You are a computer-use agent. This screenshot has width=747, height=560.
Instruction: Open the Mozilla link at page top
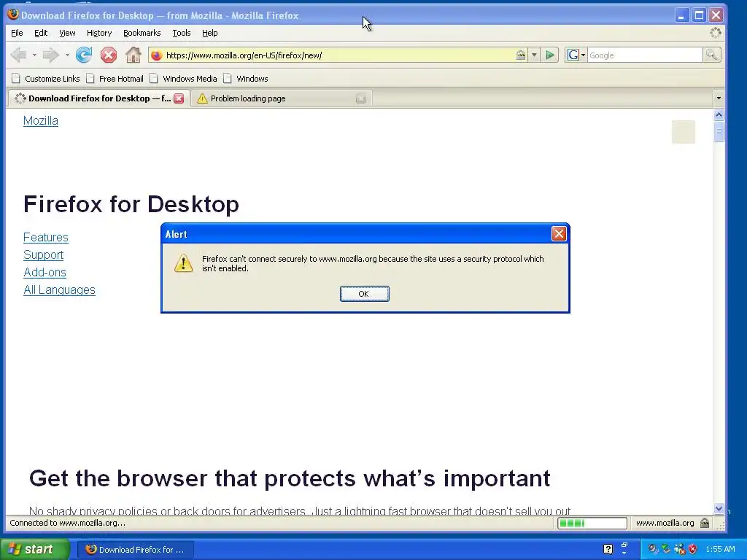click(x=41, y=121)
